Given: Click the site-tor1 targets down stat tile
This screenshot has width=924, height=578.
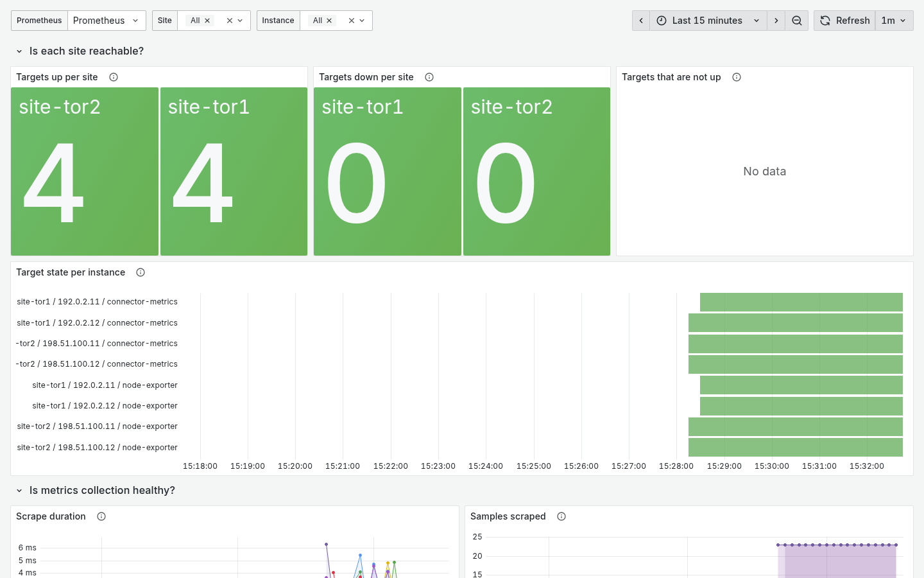Looking at the screenshot, I should (x=388, y=171).
